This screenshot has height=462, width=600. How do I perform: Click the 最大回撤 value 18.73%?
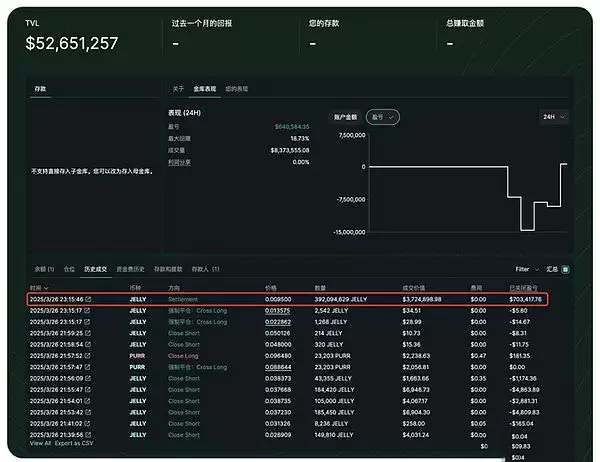(300, 139)
